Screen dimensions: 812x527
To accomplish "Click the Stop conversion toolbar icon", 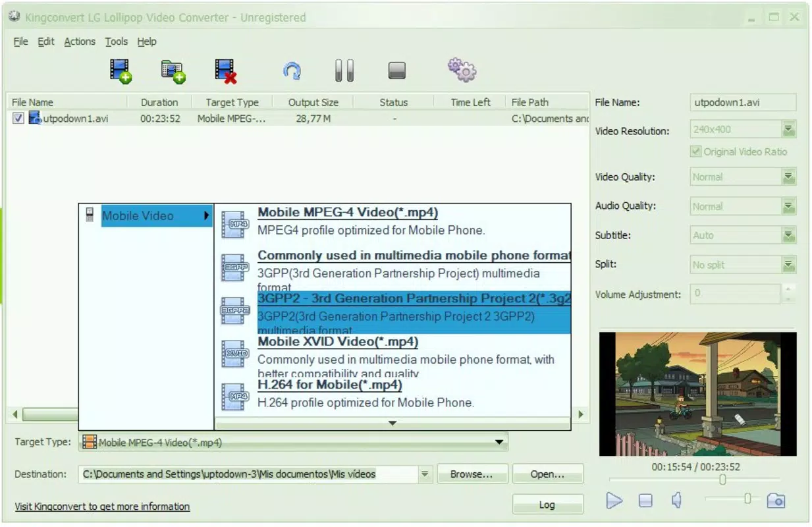I will point(396,70).
